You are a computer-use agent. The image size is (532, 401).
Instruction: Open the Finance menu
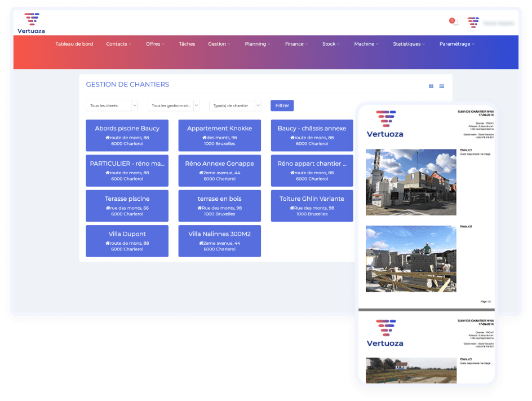[296, 44]
